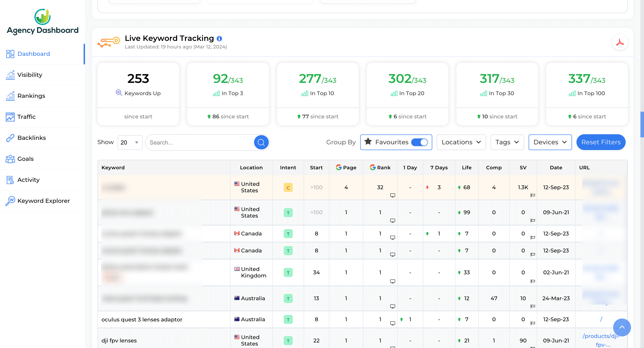Sort by the SV column header

[x=523, y=168]
